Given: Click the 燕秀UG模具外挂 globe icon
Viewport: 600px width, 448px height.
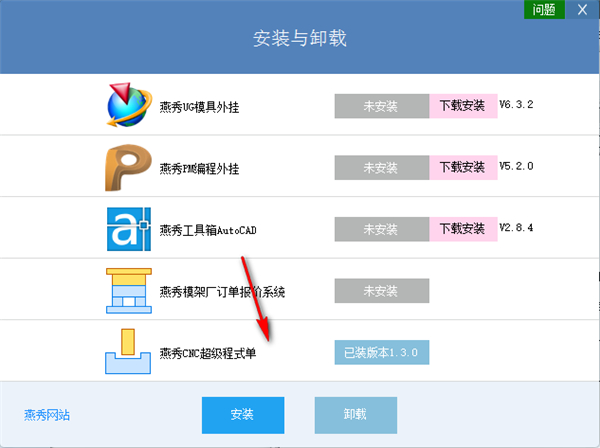Looking at the screenshot, I should 129,104.
